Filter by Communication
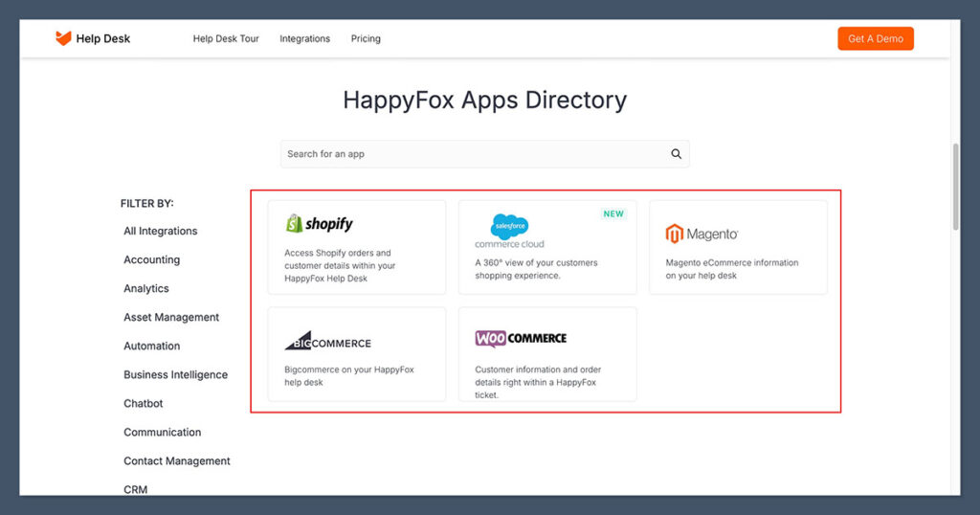Viewport: 980px width, 515px height. click(x=163, y=433)
